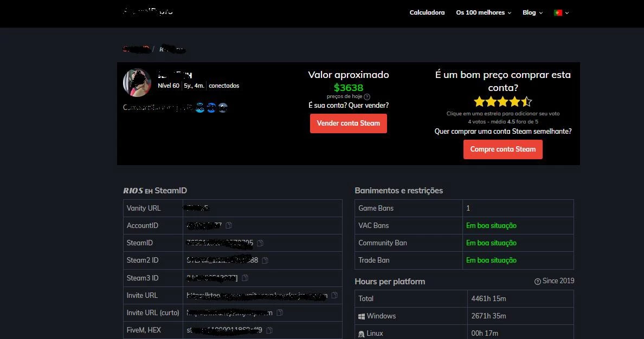Click the Trade Ban Em boa situação status

click(491, 260)
